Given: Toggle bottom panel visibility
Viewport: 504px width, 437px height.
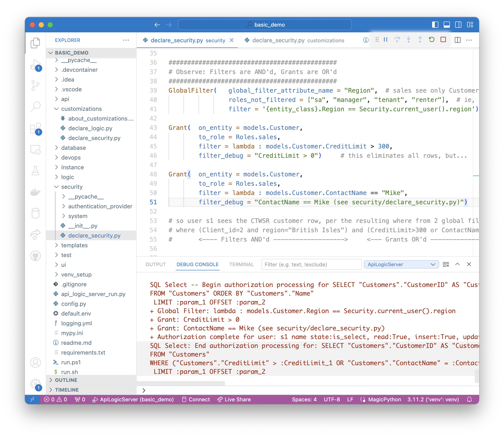Looking at the screenshot, I should (x=447, y=25).
